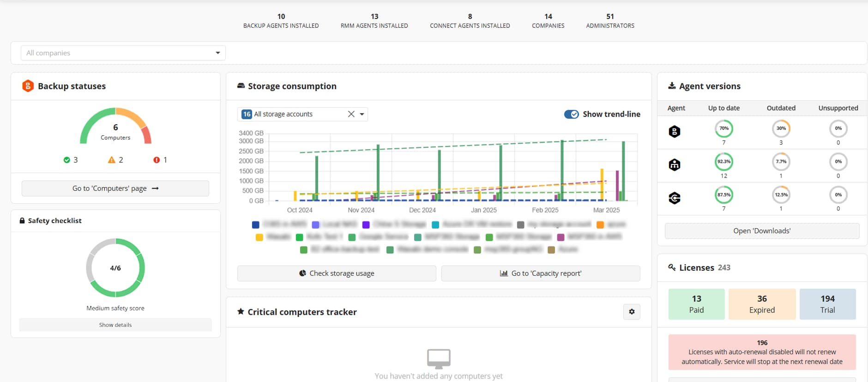Toggle the yellow legend series in chart
Screen dimensions: 868x382
coord(259,237)
